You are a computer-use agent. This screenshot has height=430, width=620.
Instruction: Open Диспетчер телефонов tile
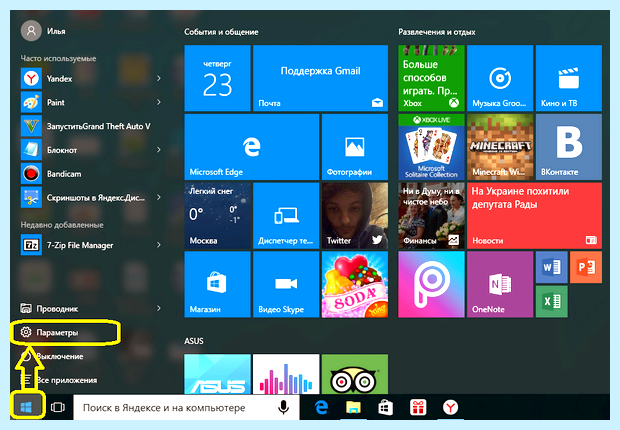coord(286,216)
